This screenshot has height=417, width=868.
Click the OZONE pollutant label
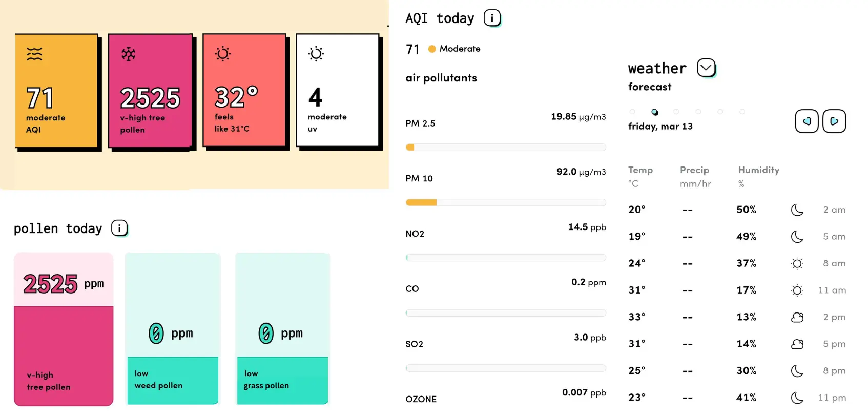pos(421,399)
